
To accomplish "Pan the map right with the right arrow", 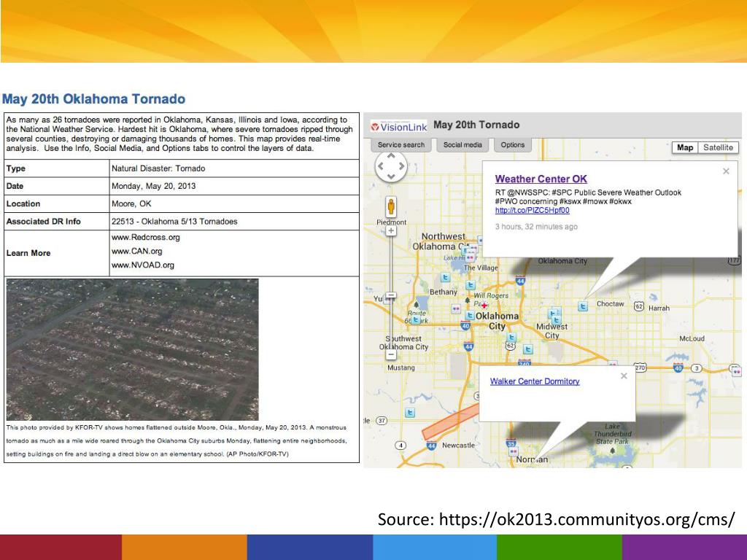I will tap(401, 166).
